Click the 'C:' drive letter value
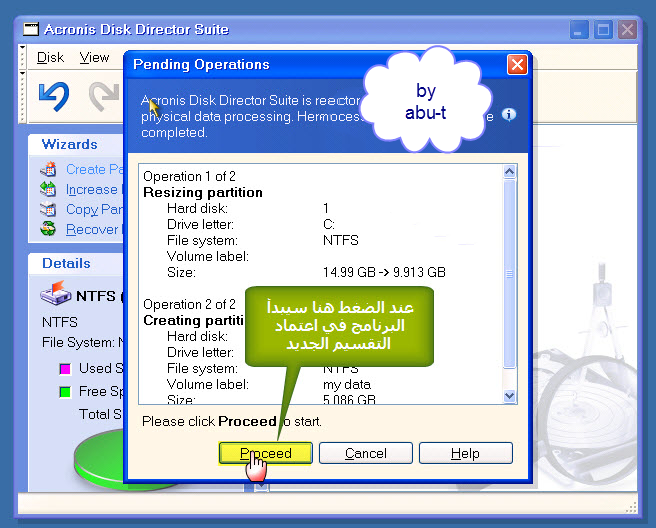Screen dimensions: 656x528 coord(328,225)
